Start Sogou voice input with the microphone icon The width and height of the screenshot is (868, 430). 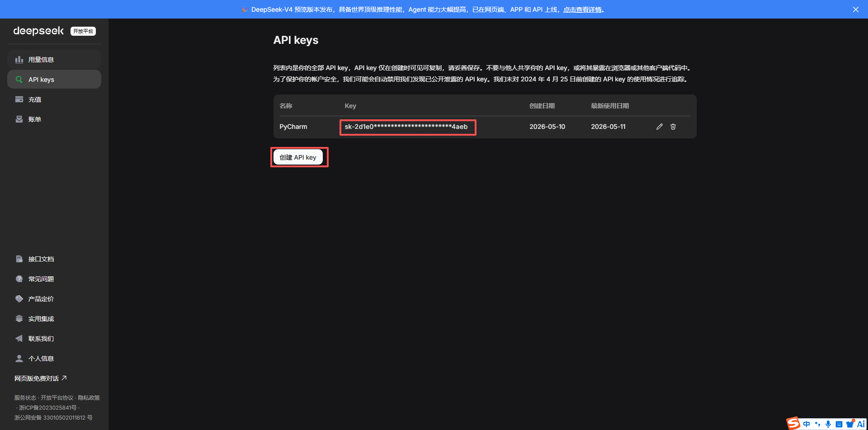(x=828, y=424)
